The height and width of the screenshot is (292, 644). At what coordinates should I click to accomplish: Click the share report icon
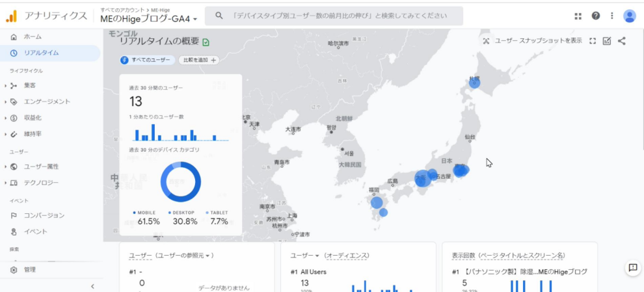[x=622, y=41]
